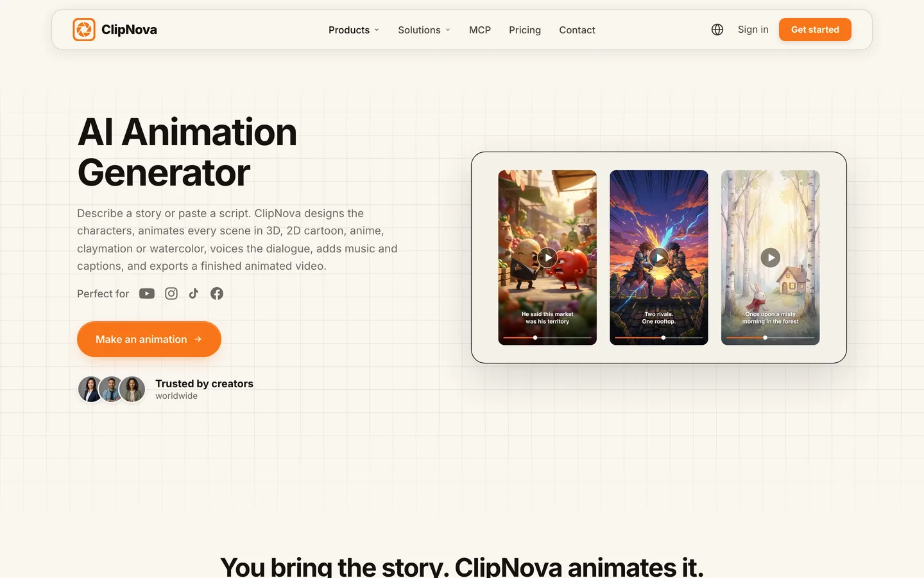Click the middle creator avatar photo
The height and width of the screenshot is (578, 924).
pos(112,389)
